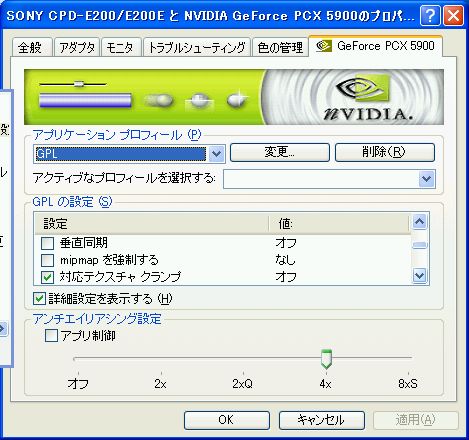Click the help question mark button in title bar

430,15
